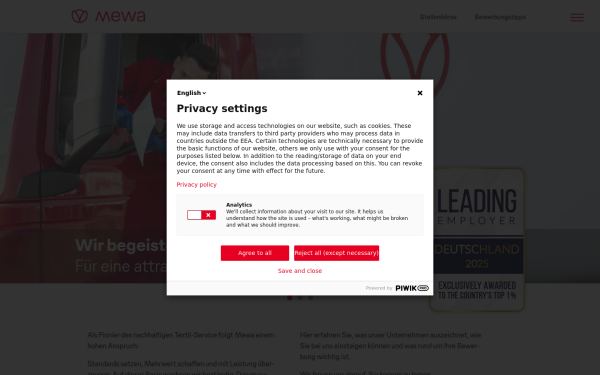Screen dimensions: 600x375
Task: Click the Mewa wordmark in header
Action: pyautogui.click(x=120, y=16)
